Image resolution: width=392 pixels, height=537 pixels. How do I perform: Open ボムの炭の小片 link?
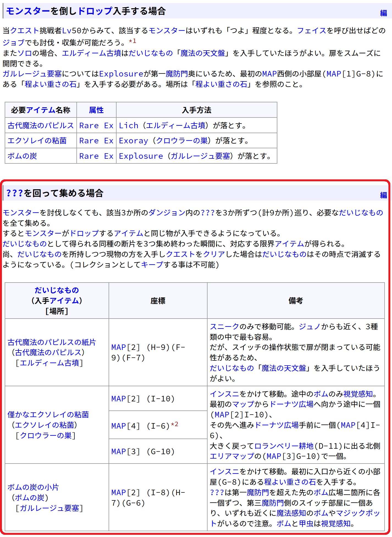pyautogui.click(x=33, y=487)
